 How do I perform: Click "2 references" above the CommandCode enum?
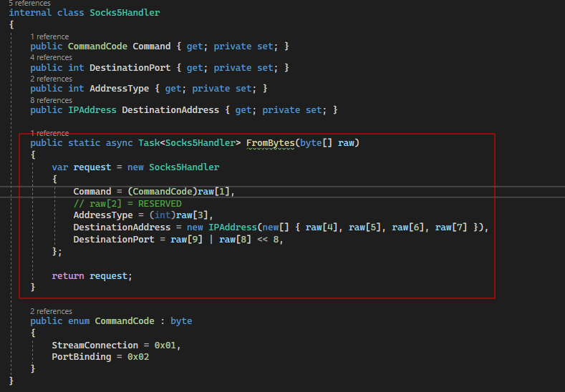click(x=51, y=311)
